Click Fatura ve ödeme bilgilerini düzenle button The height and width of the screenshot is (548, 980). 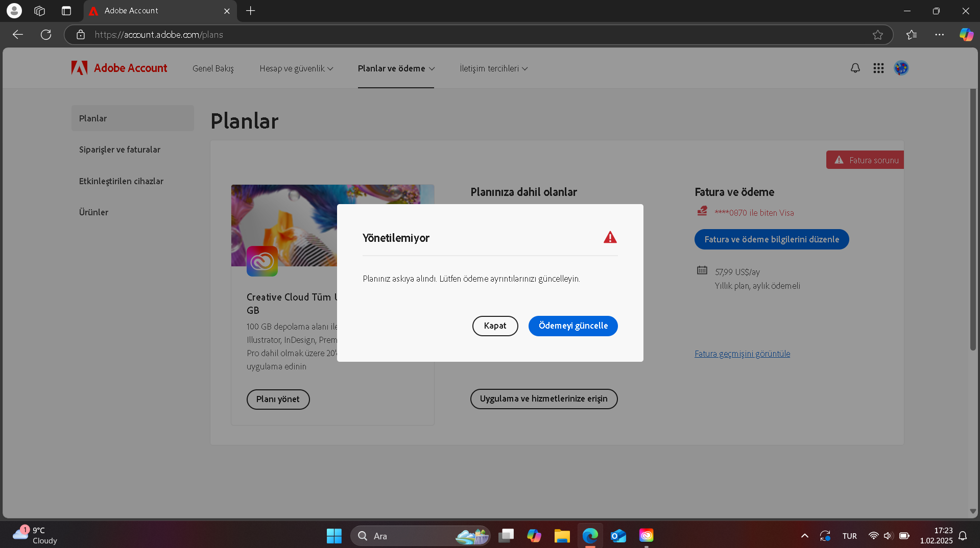click(x=772, y=239)
